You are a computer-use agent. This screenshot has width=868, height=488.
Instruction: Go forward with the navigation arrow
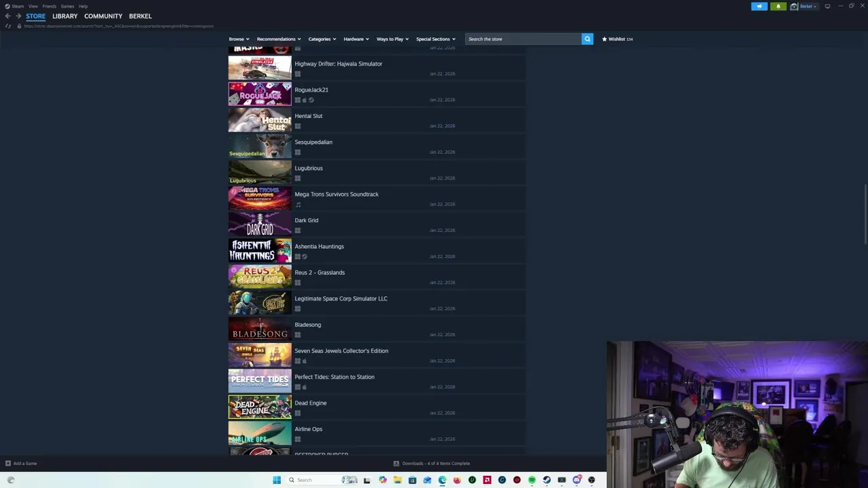pos(18,16)
